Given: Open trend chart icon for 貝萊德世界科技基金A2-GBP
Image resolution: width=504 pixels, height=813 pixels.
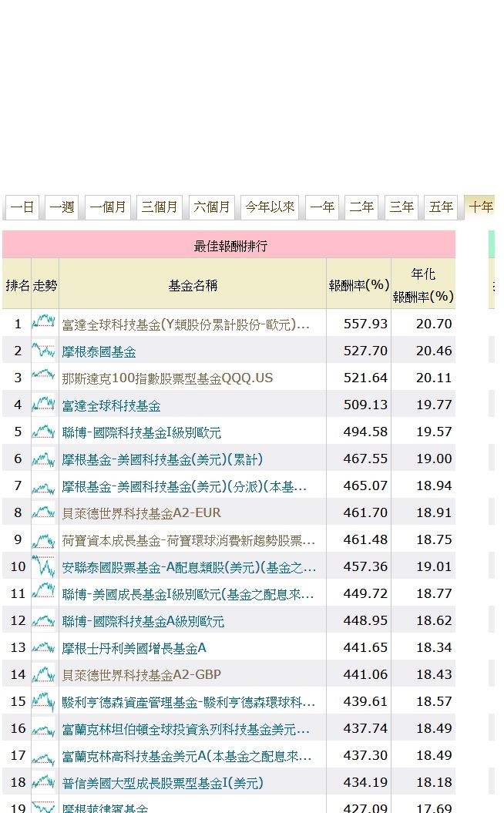Looking at the screenshot, I should tap(44, 674).
